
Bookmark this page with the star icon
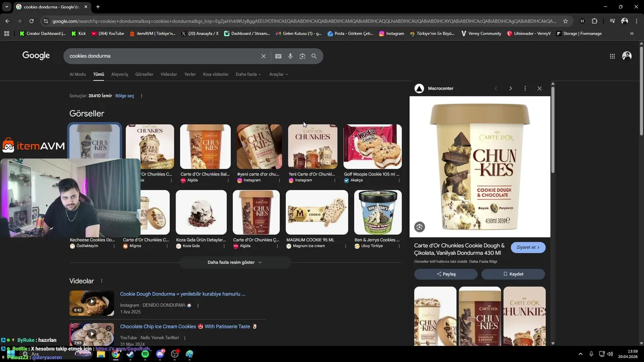(566, 21)
